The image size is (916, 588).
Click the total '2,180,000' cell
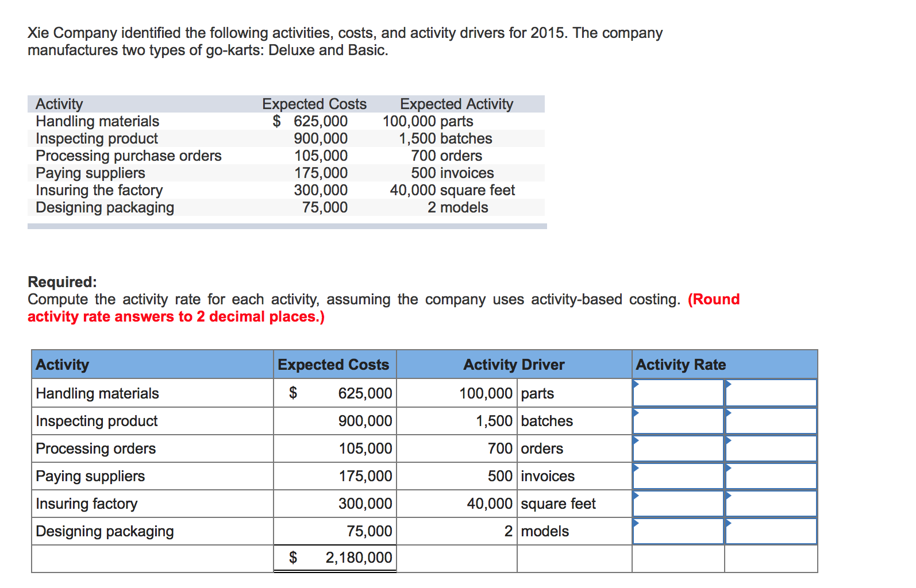[335, 558]
